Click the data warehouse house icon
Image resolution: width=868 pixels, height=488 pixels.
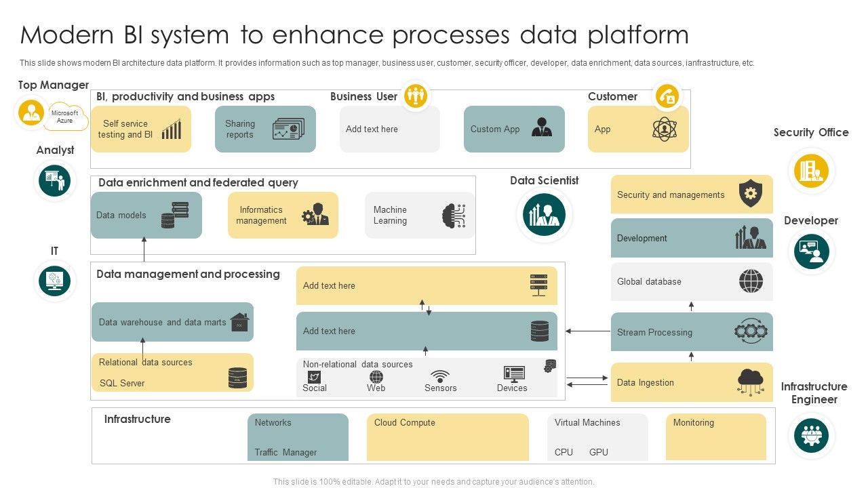pos(239,322)
